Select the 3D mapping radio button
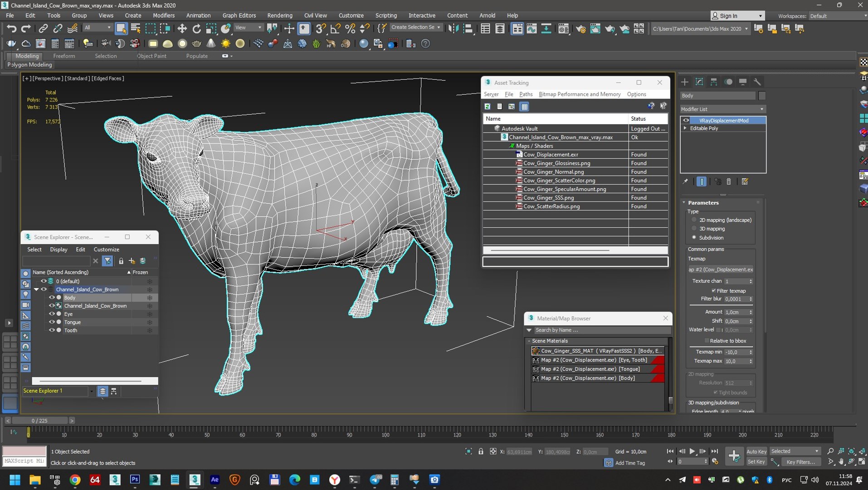The height and width of the screenshot is (490, 868). click(x=694, y=229)
